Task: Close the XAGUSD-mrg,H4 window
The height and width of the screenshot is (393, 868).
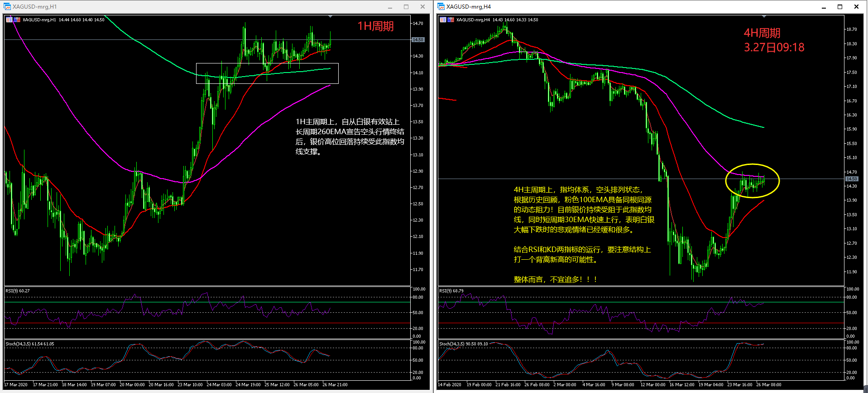Action: click(x=856, y=7)
